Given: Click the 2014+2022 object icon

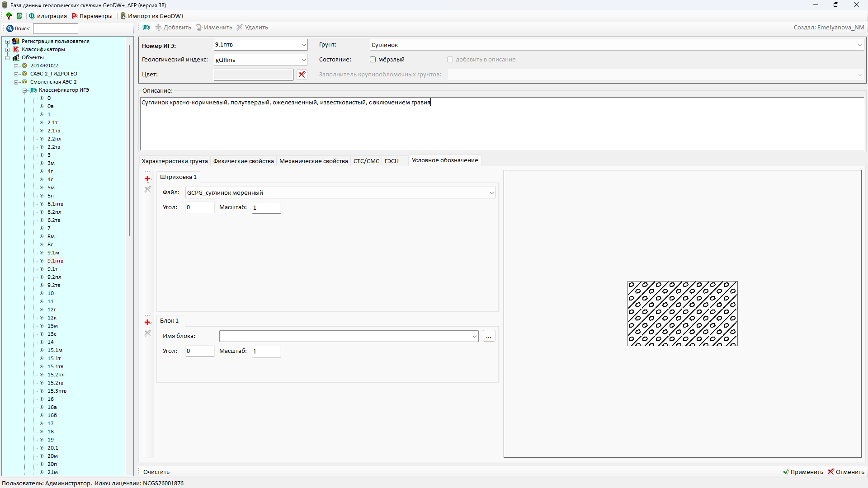Looking at the screenshot, I should click(x=24, y=66).
